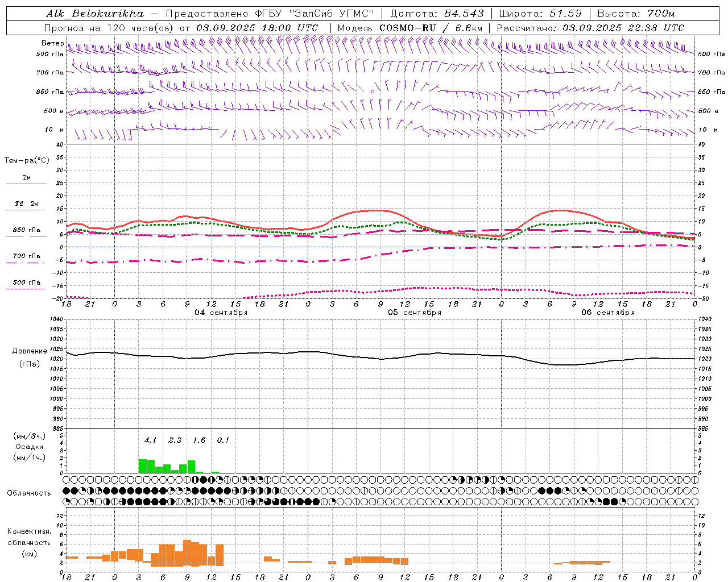Screen dimensions: 728x582
Task: Click the '2.3' three-hour precipitation value
Action: coord(175,440)
